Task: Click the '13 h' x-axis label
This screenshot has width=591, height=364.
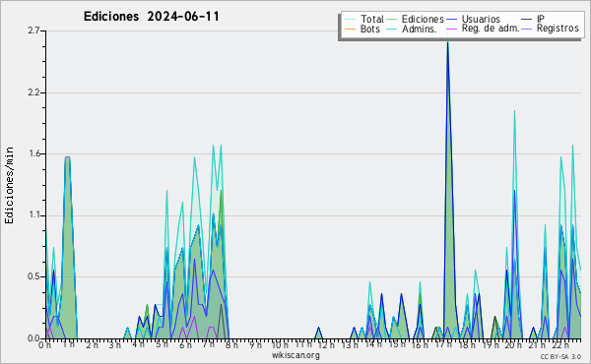Action: click(x=350, y=345)
